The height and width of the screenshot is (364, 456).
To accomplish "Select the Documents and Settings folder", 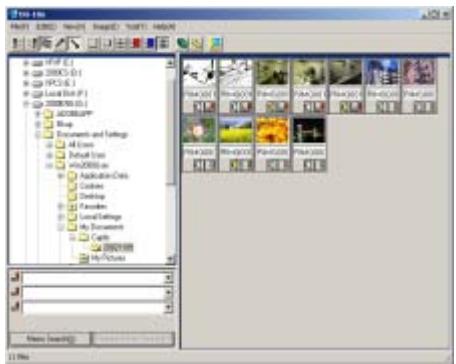I will point(92,134).
